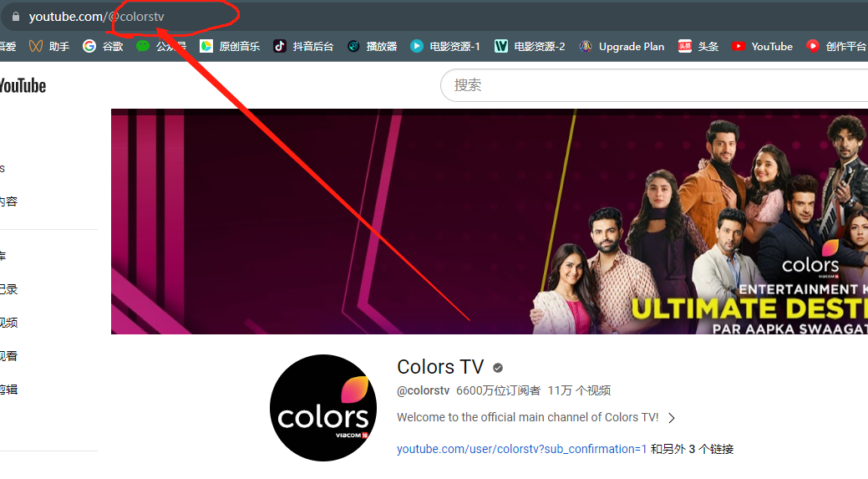Open the 谷歌 Google bookmark
The height and width of the screenshot is (479, 868).
103,47
